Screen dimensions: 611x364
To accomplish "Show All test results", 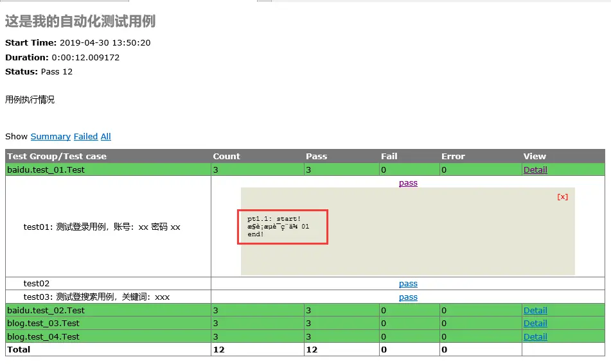I will coord(106,137).
